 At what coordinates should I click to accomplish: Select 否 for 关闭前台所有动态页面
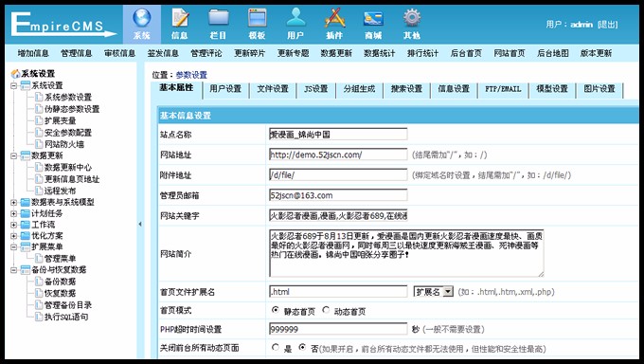pyautogui.click(x=302, y=347)
